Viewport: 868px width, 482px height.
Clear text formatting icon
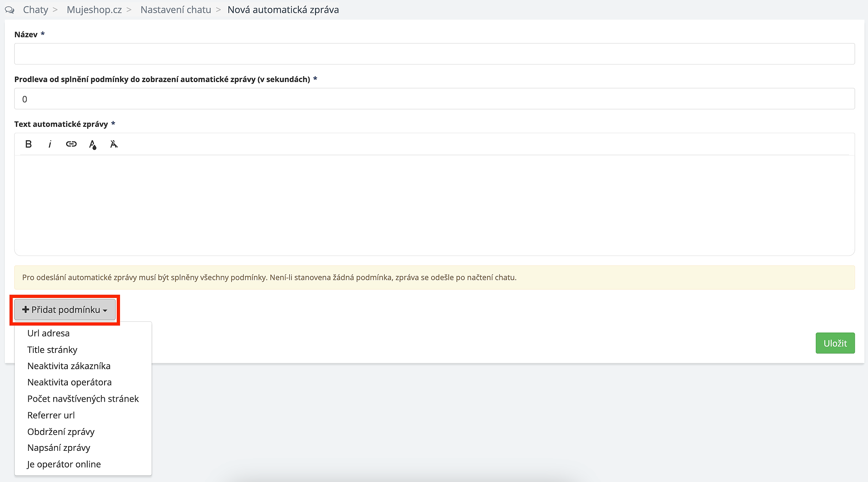(114, 144)
